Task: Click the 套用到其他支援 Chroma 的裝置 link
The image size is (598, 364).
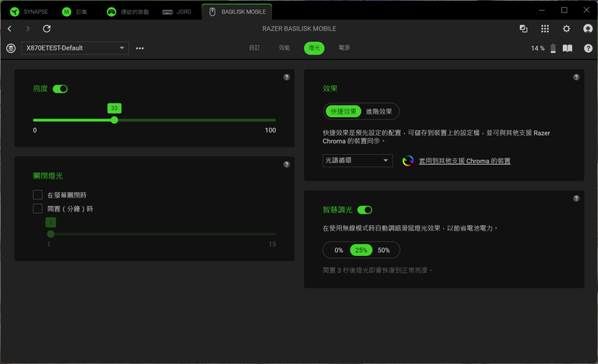Action: [465, 161]
